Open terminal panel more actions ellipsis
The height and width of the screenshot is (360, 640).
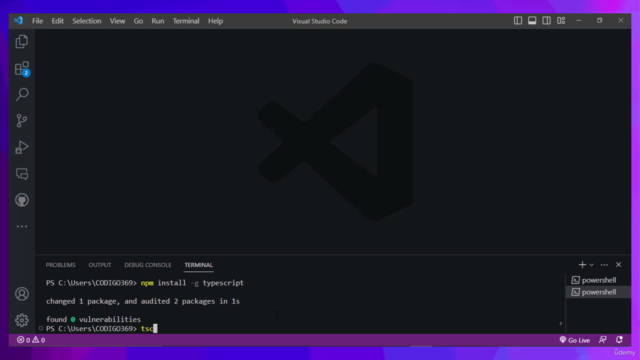click(604, 265)
